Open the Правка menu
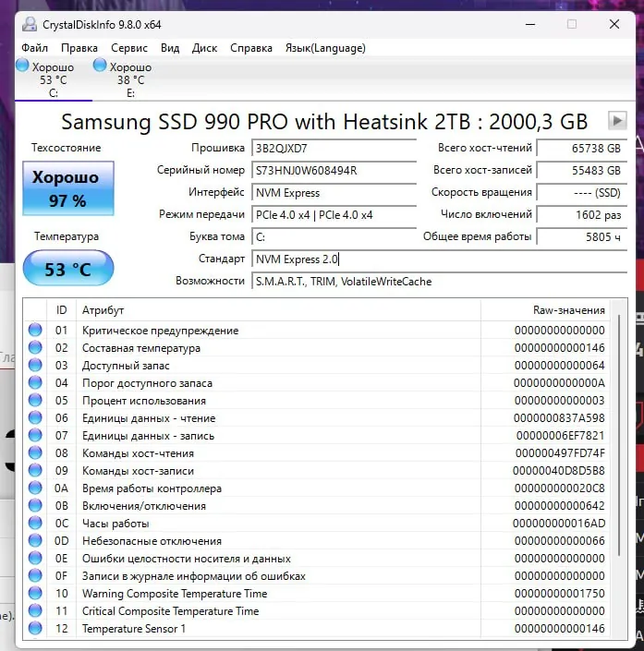Image resolution: width=644 pixels, height=651 pixels. point(79,48)
